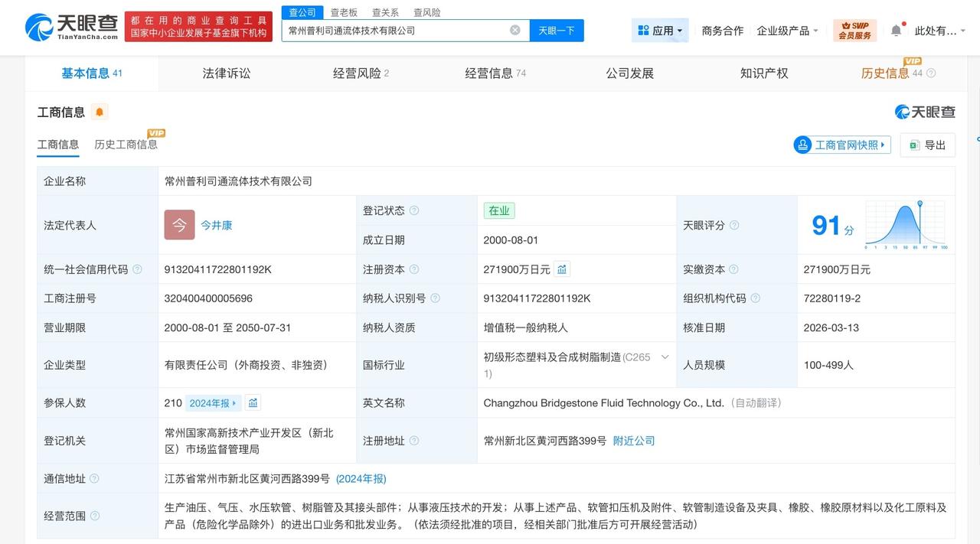Switch to the 法律诉讼 tab
Image resolution: width=980 pixels, height=544 pixels.
227,73
